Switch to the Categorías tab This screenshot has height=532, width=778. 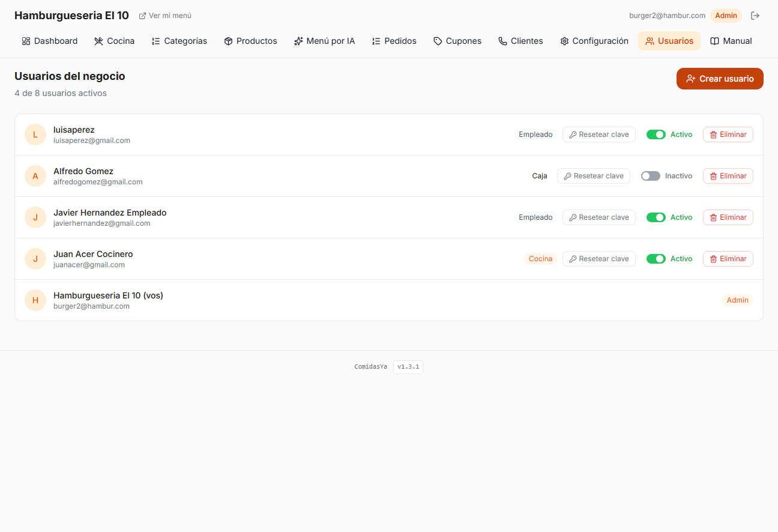click(179, 41)
